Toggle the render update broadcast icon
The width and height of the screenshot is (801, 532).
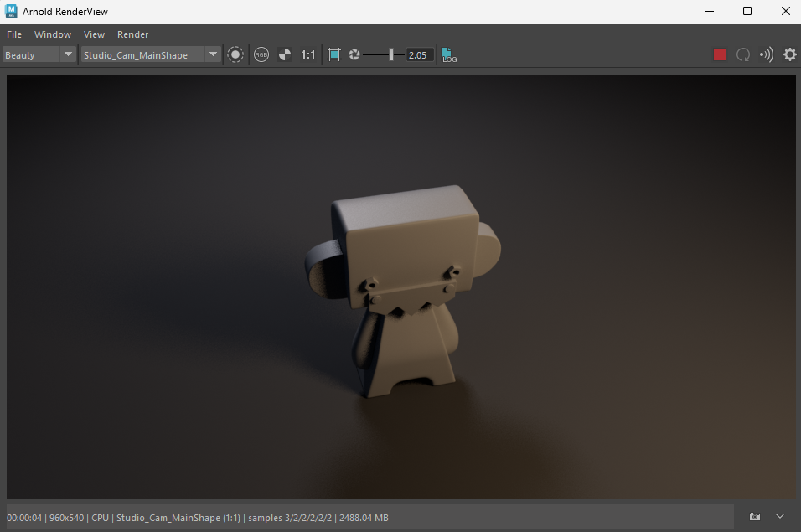[x=767, y=54]
